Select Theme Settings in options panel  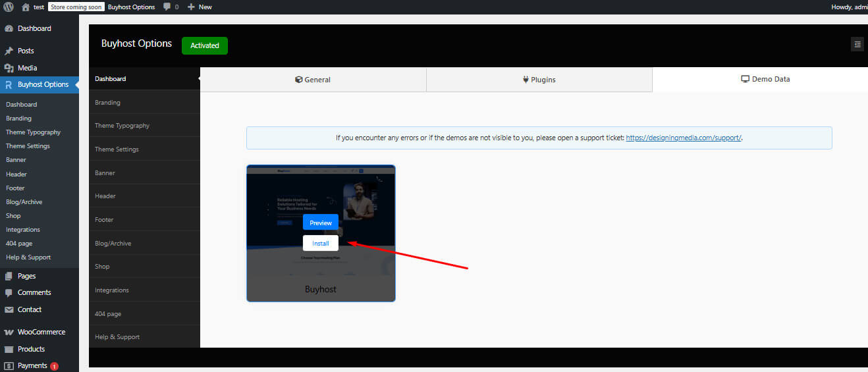tap(144, 149)
